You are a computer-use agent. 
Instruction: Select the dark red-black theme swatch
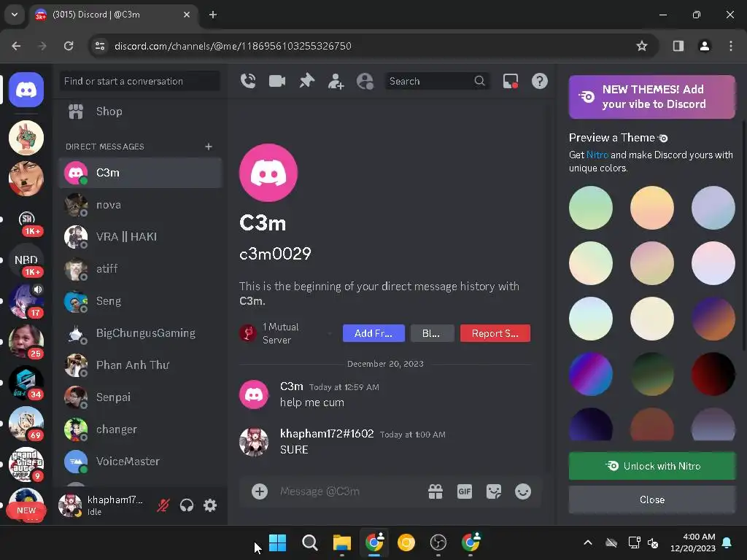coord(713,374)
